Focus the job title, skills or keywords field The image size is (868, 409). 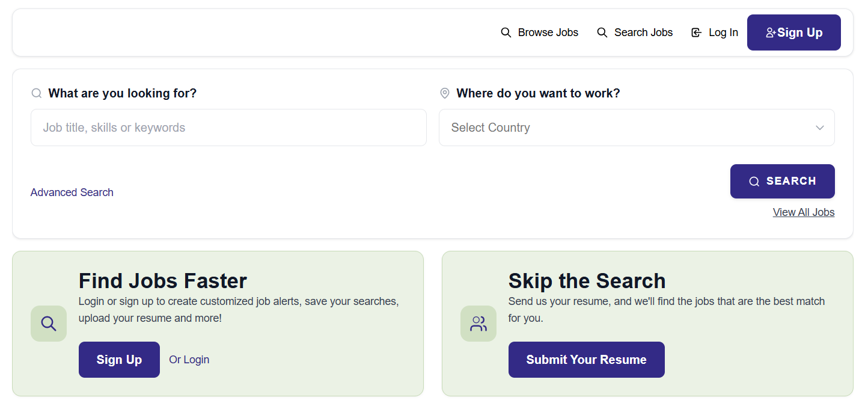click(x=228, y=128)
